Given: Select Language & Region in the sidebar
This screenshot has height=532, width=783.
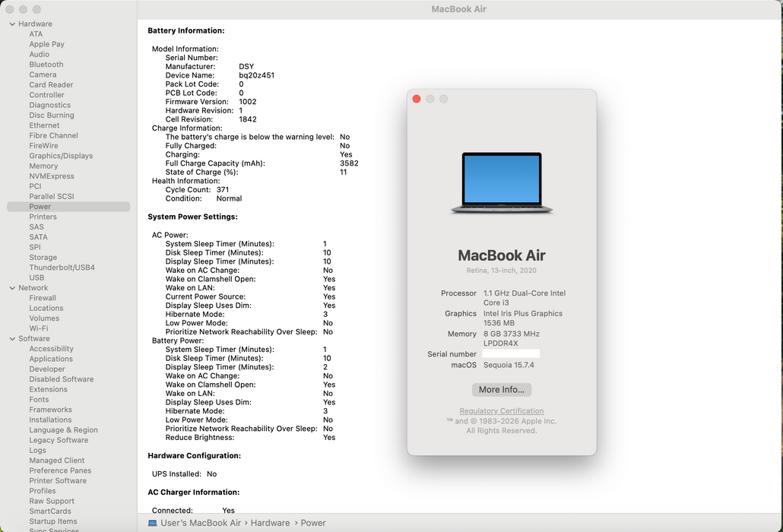Looking at the screenshot, I should 63,430.
